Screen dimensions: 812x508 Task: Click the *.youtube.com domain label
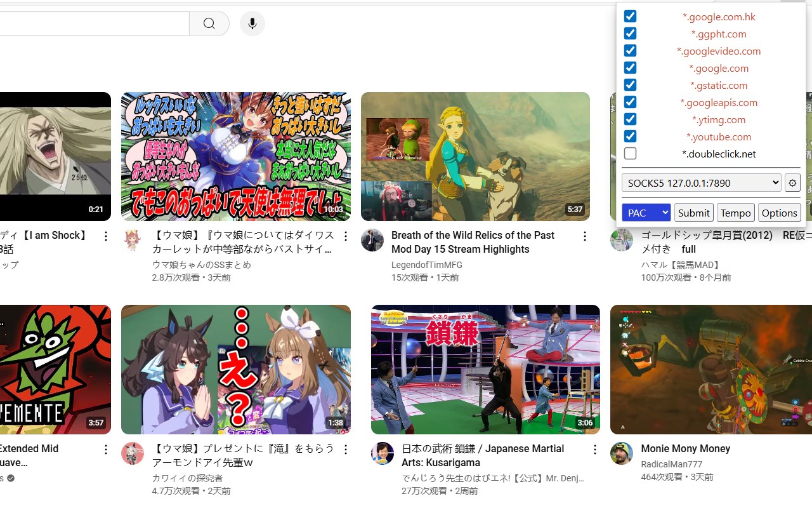click(x=719, y=137)
